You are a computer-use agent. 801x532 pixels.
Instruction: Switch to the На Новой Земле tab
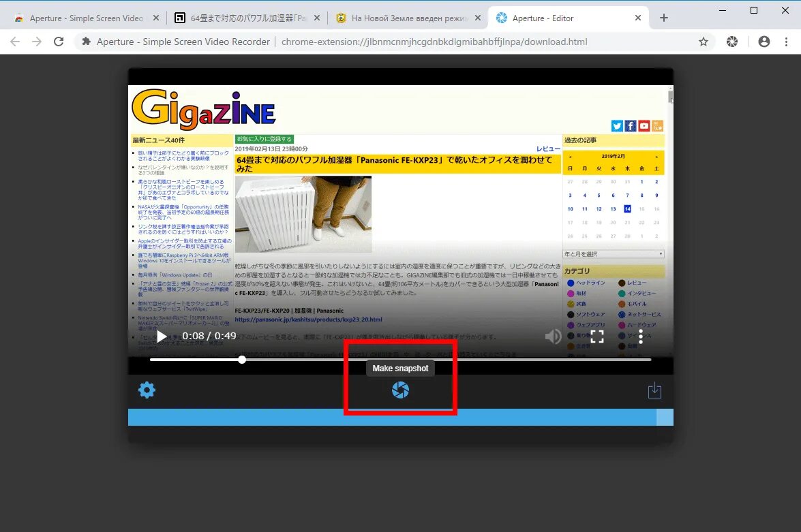coord(408,18)
